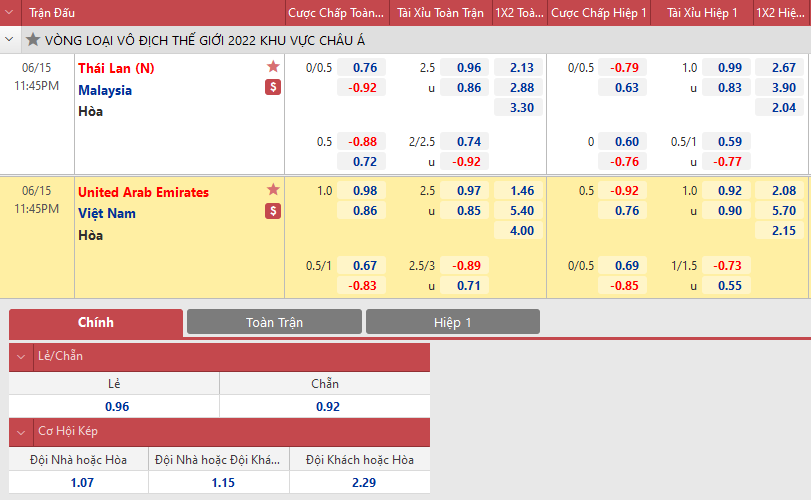Image resolution: width=811 pixels, height=500 pixels.
Task: Collapse the Lẻ/Chẵn section
Action: 22,357
